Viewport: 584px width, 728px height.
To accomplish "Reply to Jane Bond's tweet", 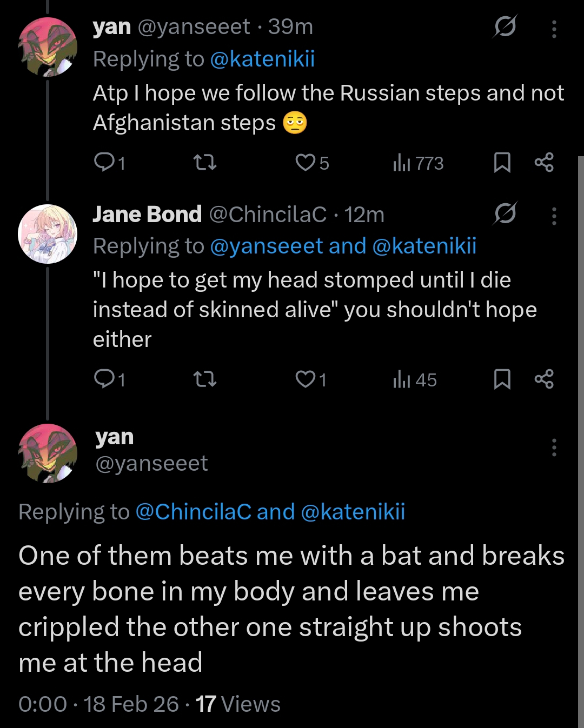I will pos(103,379).
